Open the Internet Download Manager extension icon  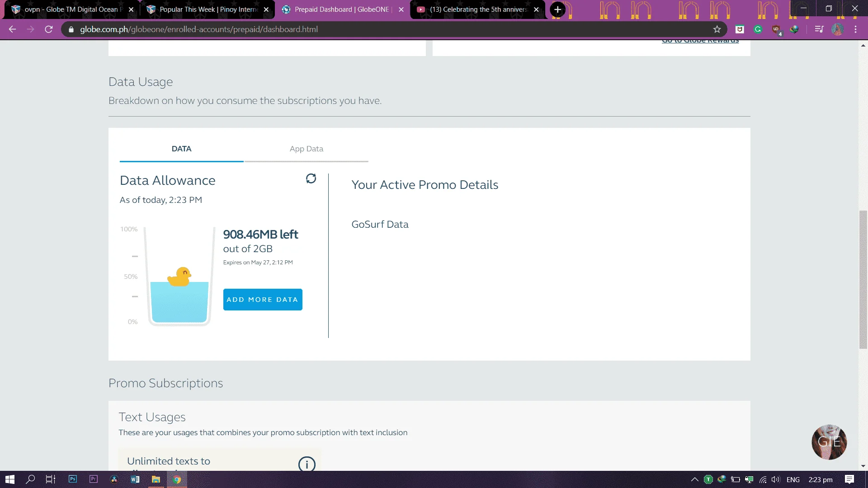point(794,29)
